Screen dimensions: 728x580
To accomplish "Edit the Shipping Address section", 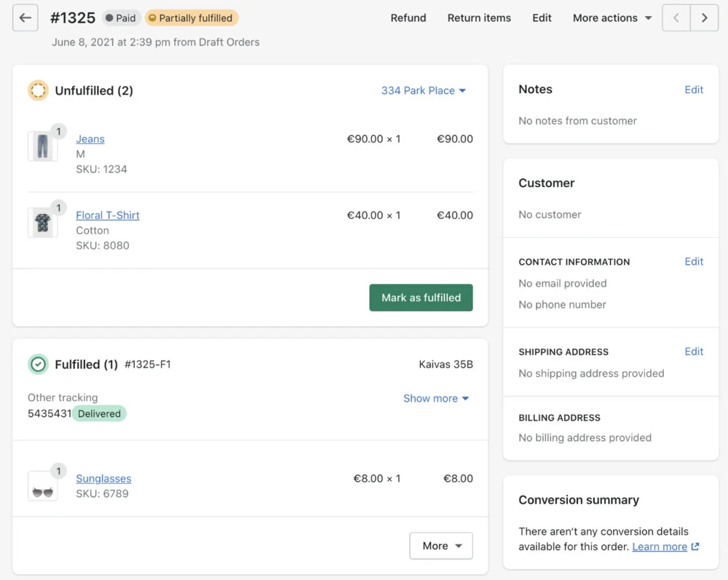I will click(x=694, y=351).
